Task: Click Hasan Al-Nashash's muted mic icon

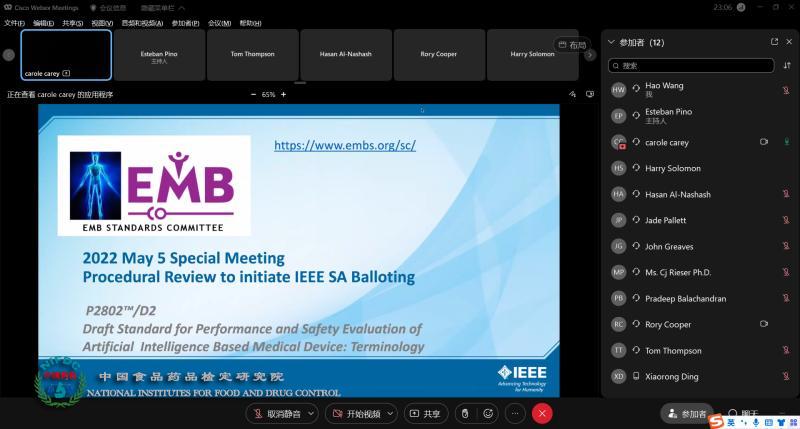Action: pyautogui.click(x=786, y=194)
